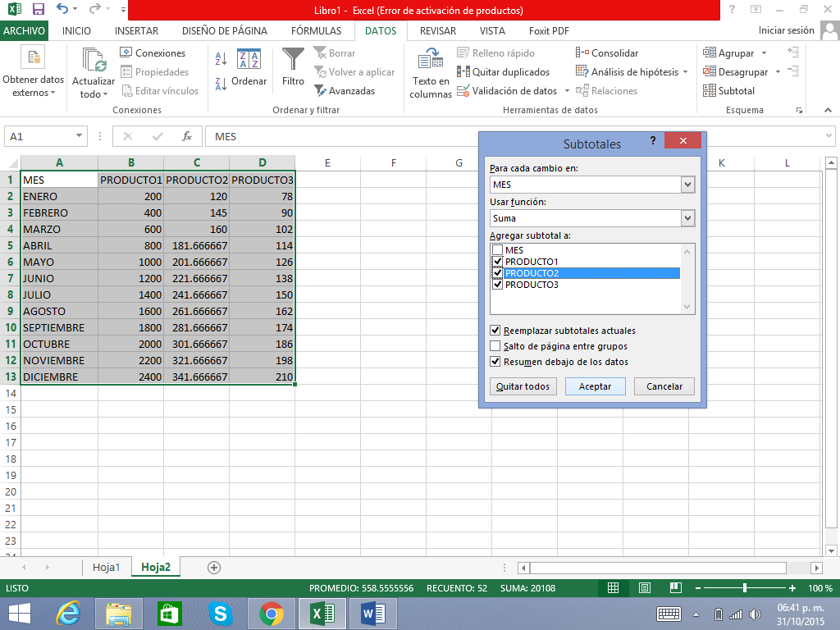Open the Usar función dropdown
The height and width of the screenshot is (630, 840).
(687, 218)
